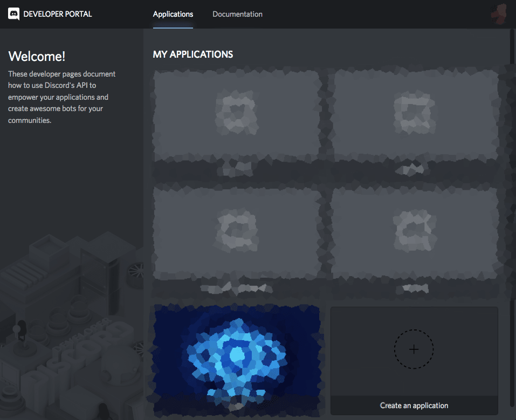Click the name under the third application card
516x420 pixels.
click(x=236, y=287)
